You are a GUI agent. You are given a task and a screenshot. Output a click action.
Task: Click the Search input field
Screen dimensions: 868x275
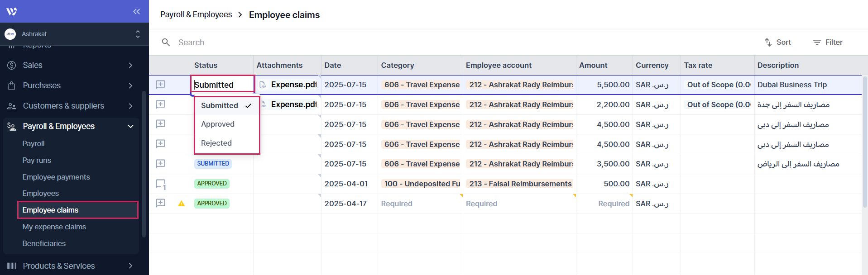pyautogui.click(x=317, y=42)
